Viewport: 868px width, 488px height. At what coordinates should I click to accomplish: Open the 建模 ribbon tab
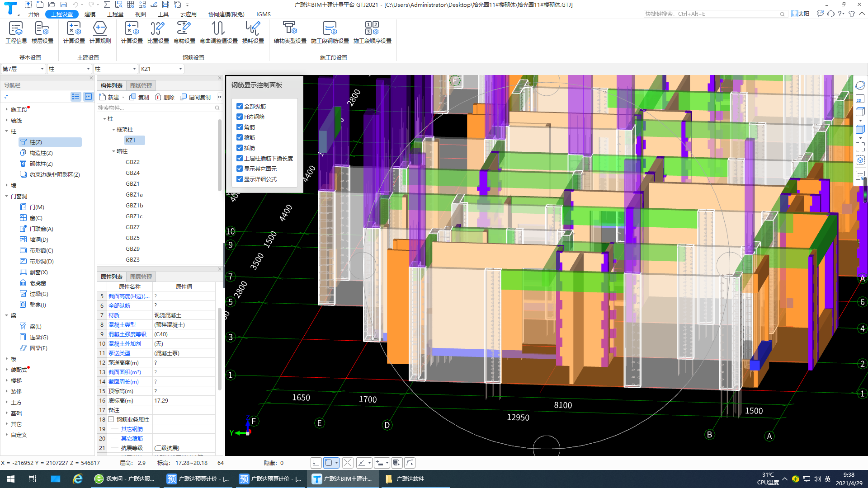coord(90,14)
